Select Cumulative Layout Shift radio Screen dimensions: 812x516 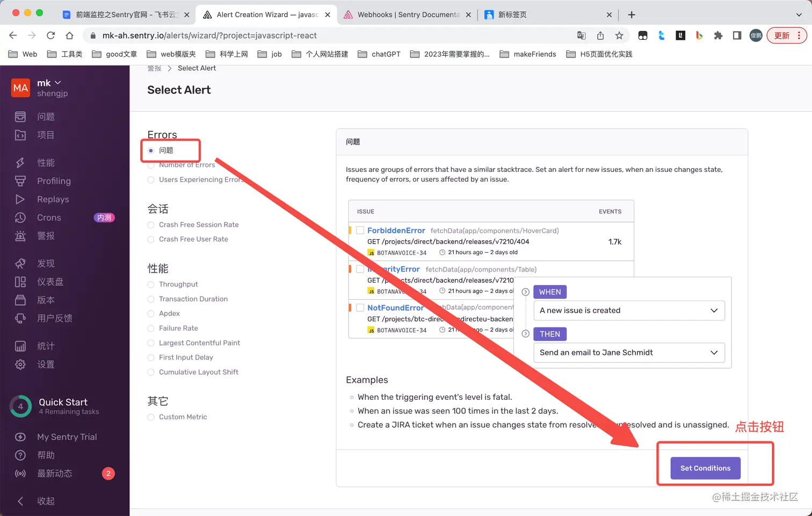[151, 372]
